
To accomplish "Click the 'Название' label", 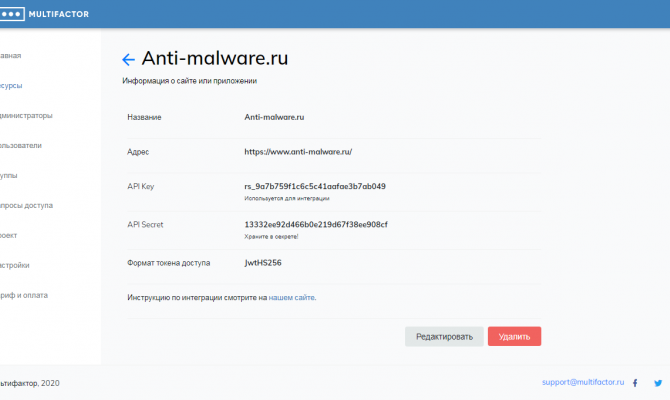I will [x=144, y=117].
